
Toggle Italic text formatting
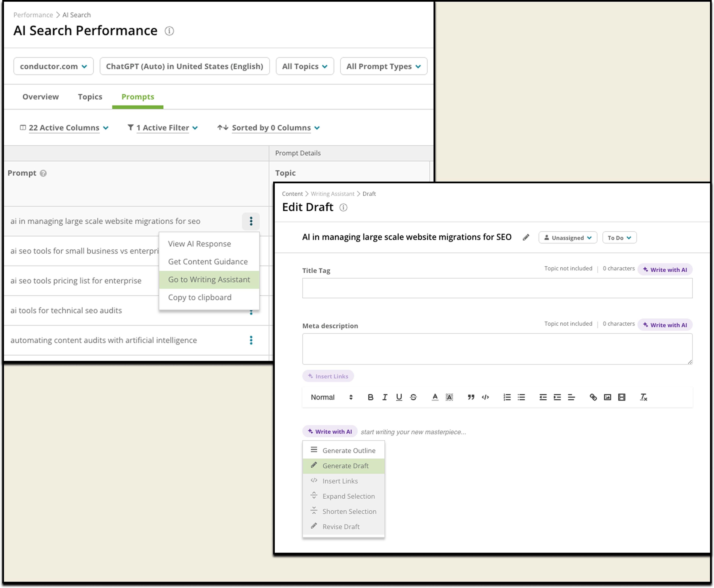(385, 397)
